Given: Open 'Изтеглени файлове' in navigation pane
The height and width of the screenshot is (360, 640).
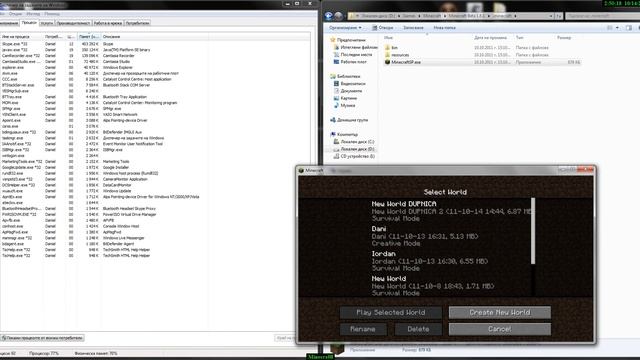Looking at the screenshot, I should (x=356, y=47).
